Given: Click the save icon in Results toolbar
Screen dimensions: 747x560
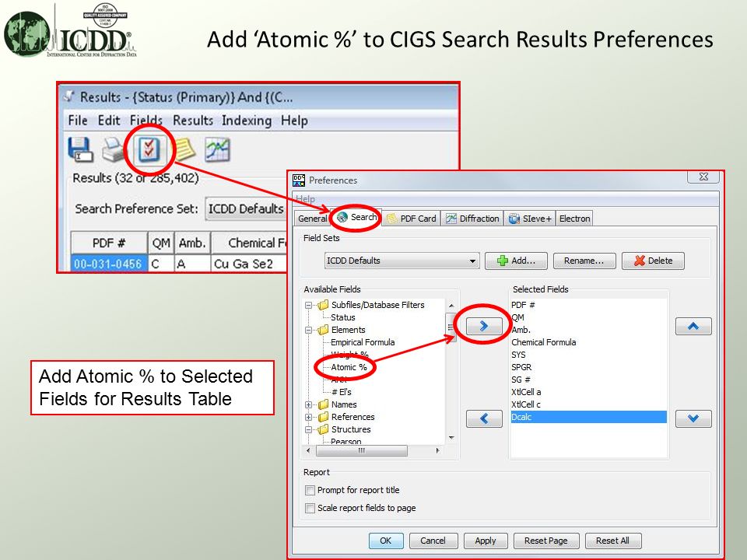Looking at the screenshot, I should [x=79, y=149].
